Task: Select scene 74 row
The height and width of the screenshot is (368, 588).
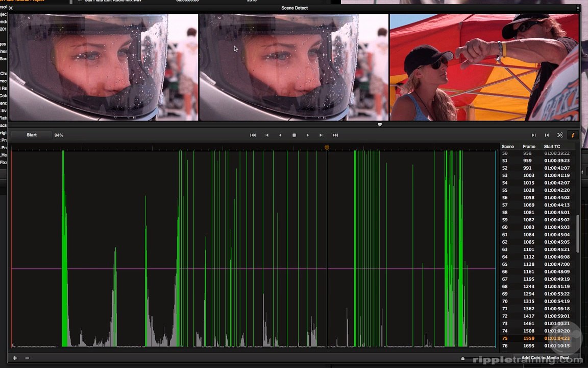Action: pos(538,331)
